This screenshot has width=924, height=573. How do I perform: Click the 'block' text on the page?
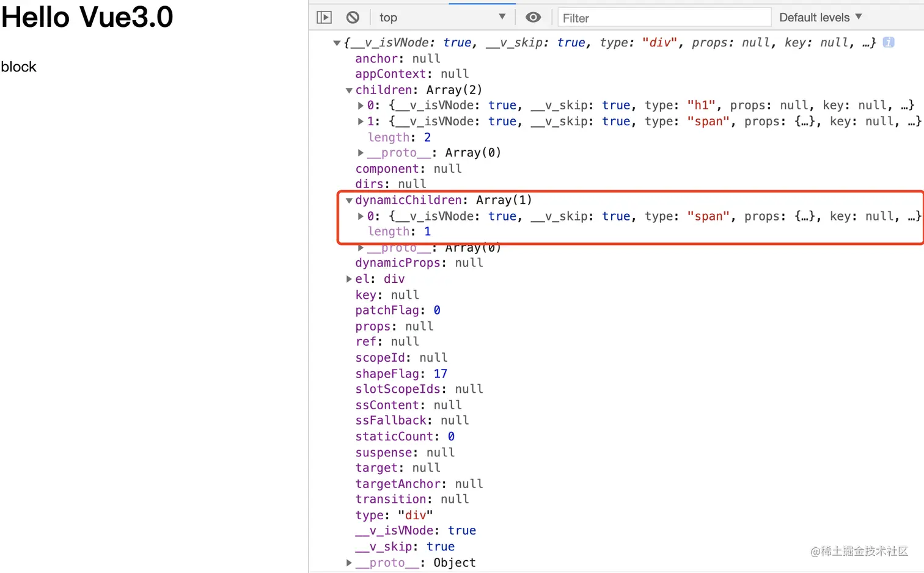click(19, 67)
